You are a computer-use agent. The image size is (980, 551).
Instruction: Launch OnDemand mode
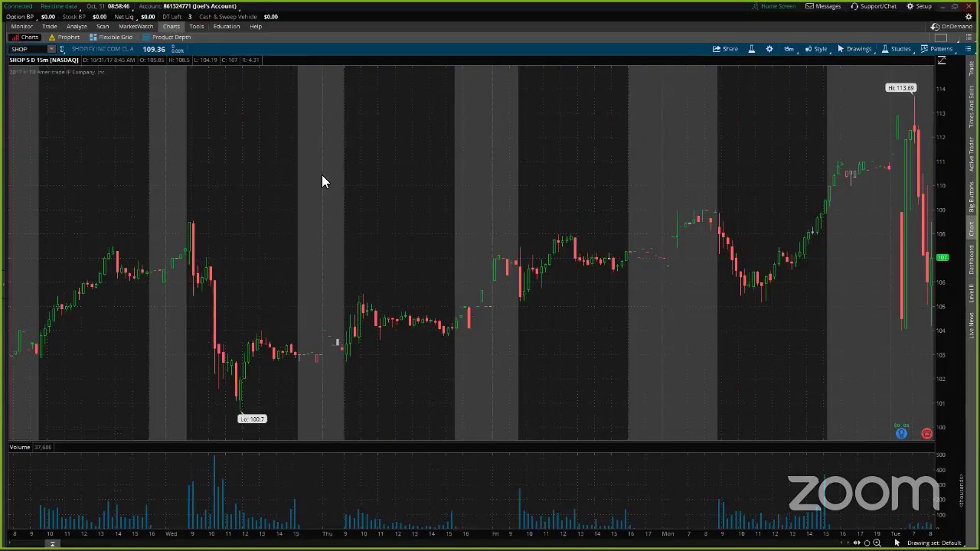tap(951, 26)
